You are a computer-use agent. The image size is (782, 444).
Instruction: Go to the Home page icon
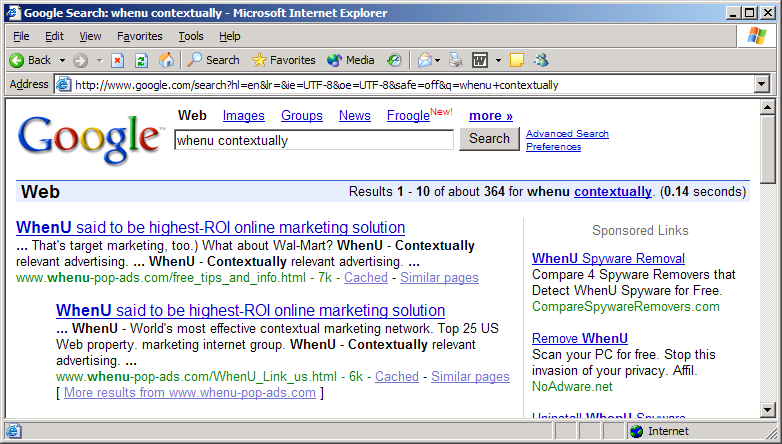point(166,60)
